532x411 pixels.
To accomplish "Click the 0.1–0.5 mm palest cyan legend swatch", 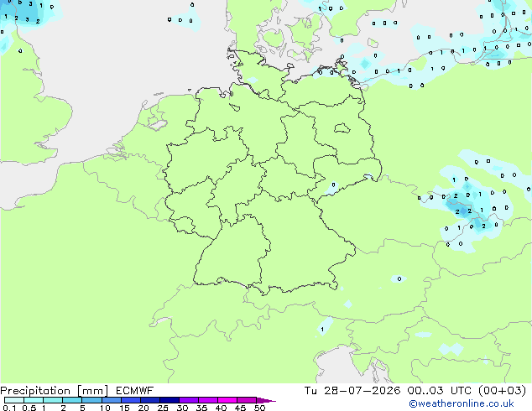I will pyautogui.click(x=14, y=400).
